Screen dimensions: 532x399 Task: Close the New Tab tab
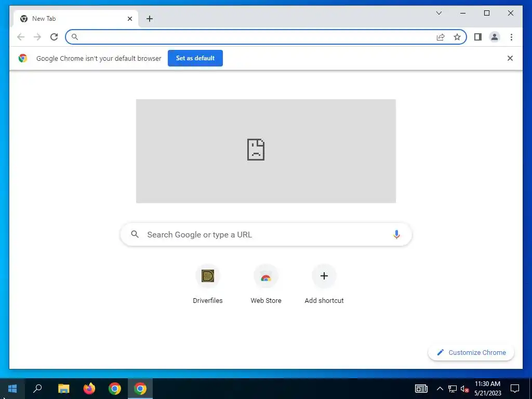[x=129, y=19]
